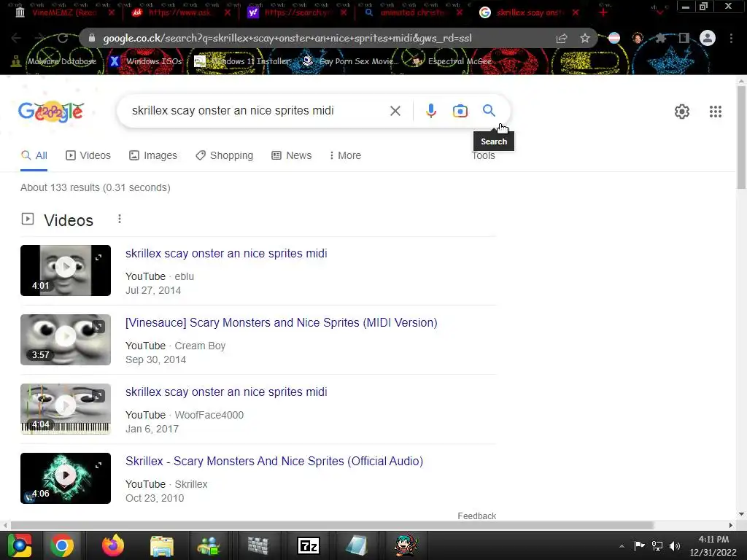Image resolution: width=747 pixels, height=560 pixels.
Task: Click the address bar URL
Action: (x=287, y=38)
